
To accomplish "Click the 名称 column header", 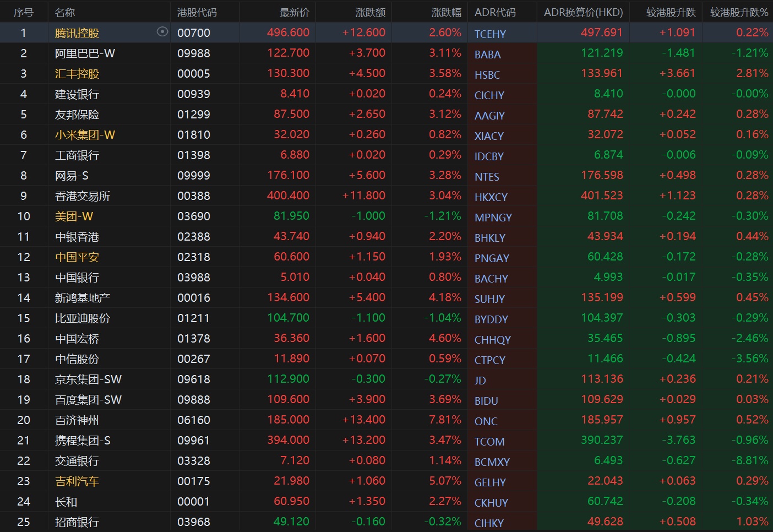I will tap(65, 12).
